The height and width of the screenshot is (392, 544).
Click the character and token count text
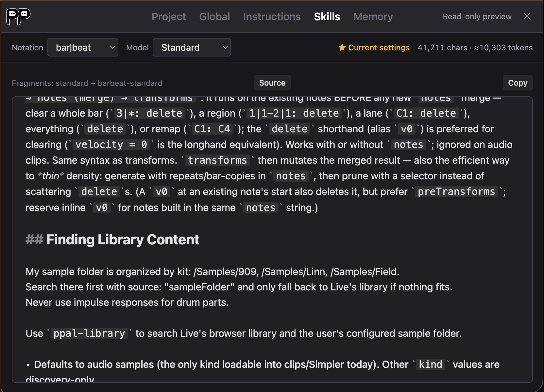[475, 48]
